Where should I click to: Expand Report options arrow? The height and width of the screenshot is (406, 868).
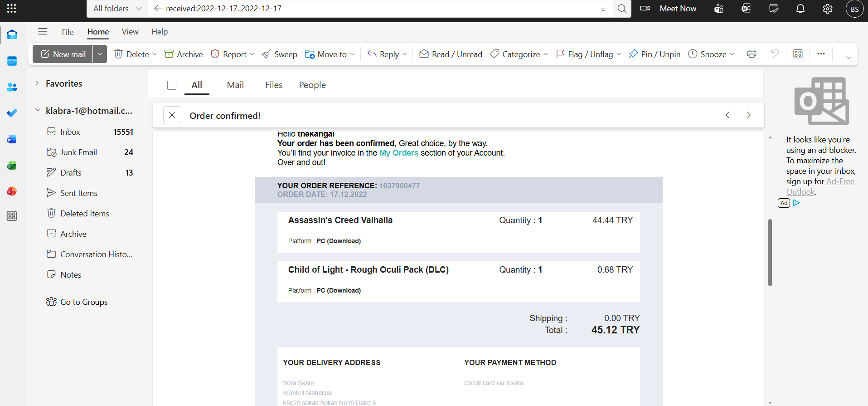[x=252, y=54]
